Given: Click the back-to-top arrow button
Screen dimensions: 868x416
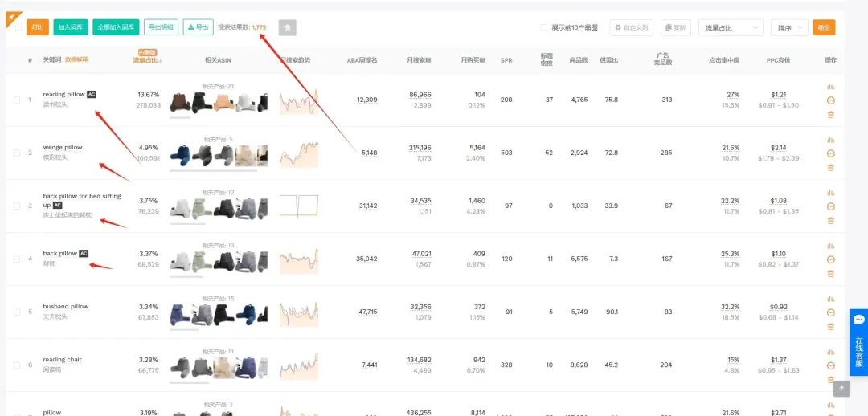Looking at the screenshot, I should click(x=841, y=389).
